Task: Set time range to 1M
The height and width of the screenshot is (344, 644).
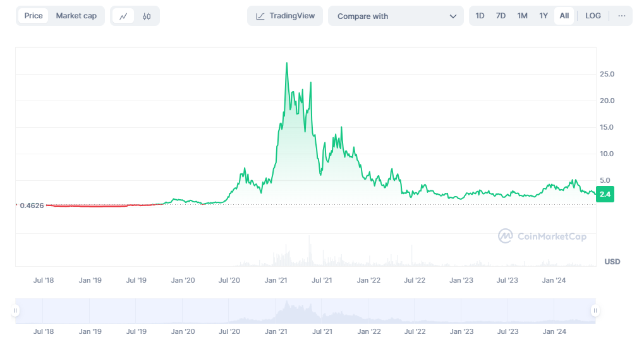Action: [x=522, y=16]
